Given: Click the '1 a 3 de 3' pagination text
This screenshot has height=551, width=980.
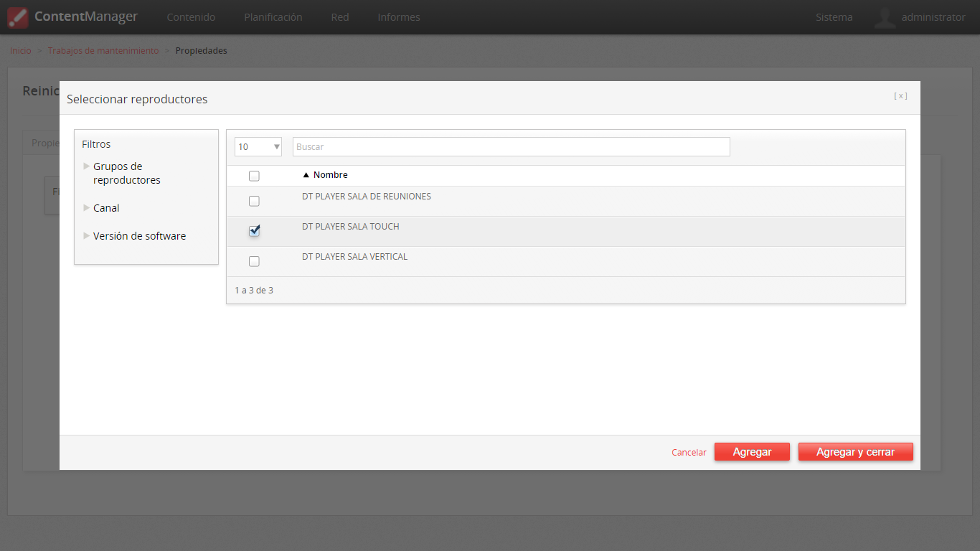Looking at the screenshot, I should coord(254,291).
